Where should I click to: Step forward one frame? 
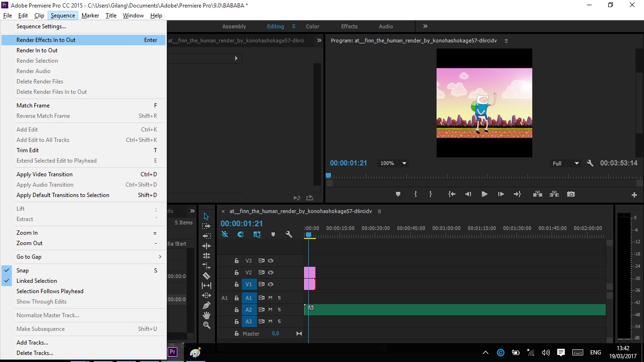[501, 194]
